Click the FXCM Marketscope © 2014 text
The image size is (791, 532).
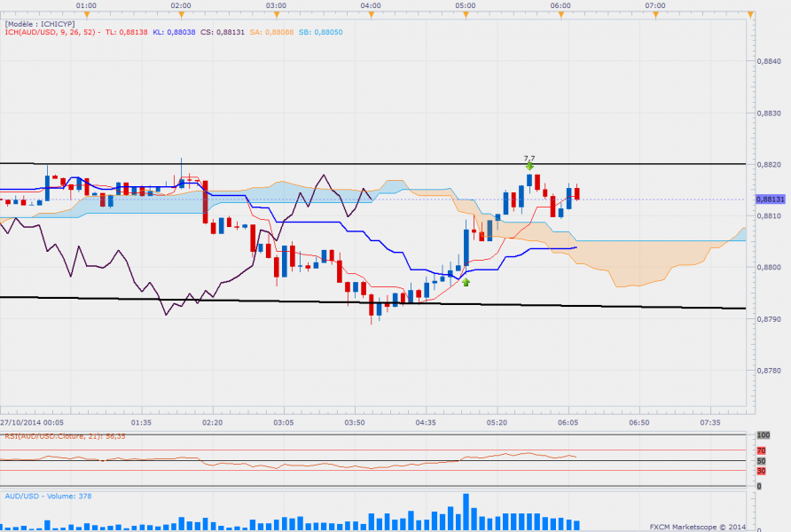click(700, 525)
